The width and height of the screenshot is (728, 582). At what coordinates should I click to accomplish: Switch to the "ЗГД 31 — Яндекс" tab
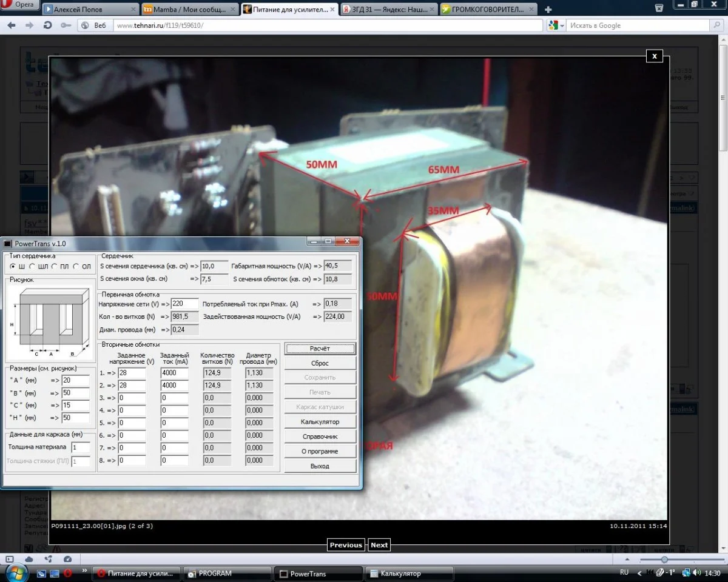tap(387, 9)
